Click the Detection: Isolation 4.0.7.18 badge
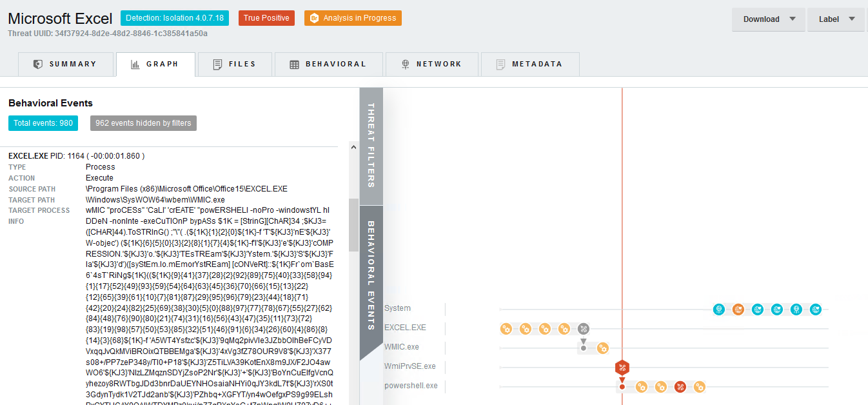The height and width of the screenshot is (405, 868). point(175,18)
